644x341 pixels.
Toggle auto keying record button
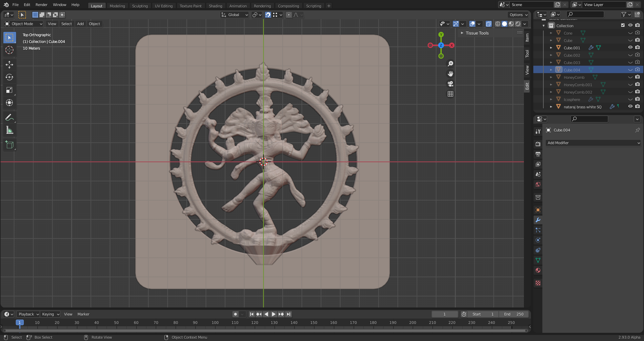pos(235,314)
